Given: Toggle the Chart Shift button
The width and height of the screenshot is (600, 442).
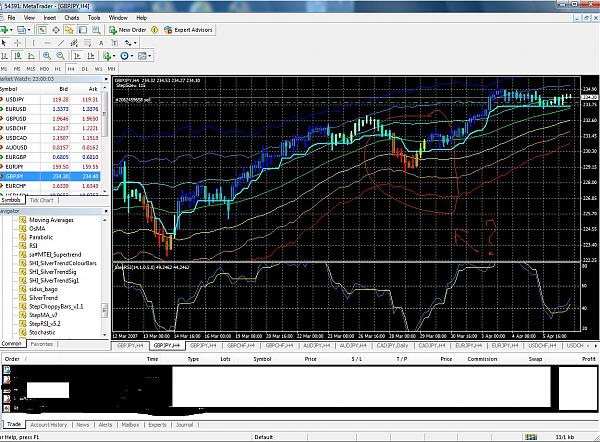Looking at the screenshot, I should [x=91, y=56].
